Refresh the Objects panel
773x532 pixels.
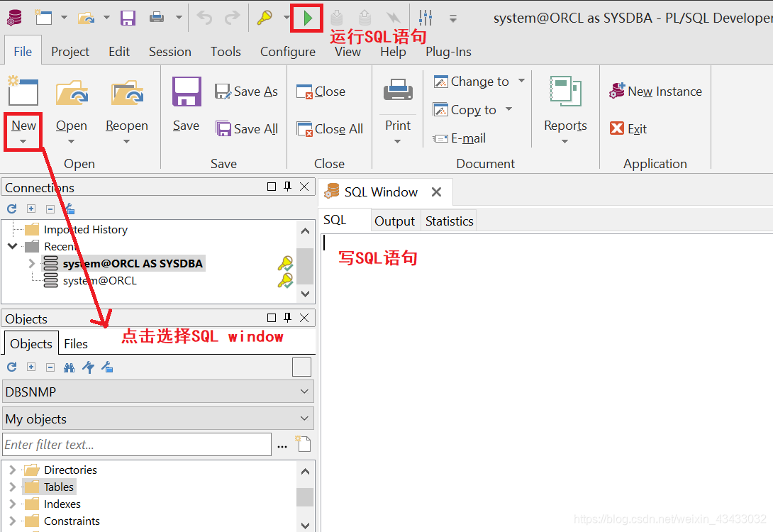(x=12, y=367)
